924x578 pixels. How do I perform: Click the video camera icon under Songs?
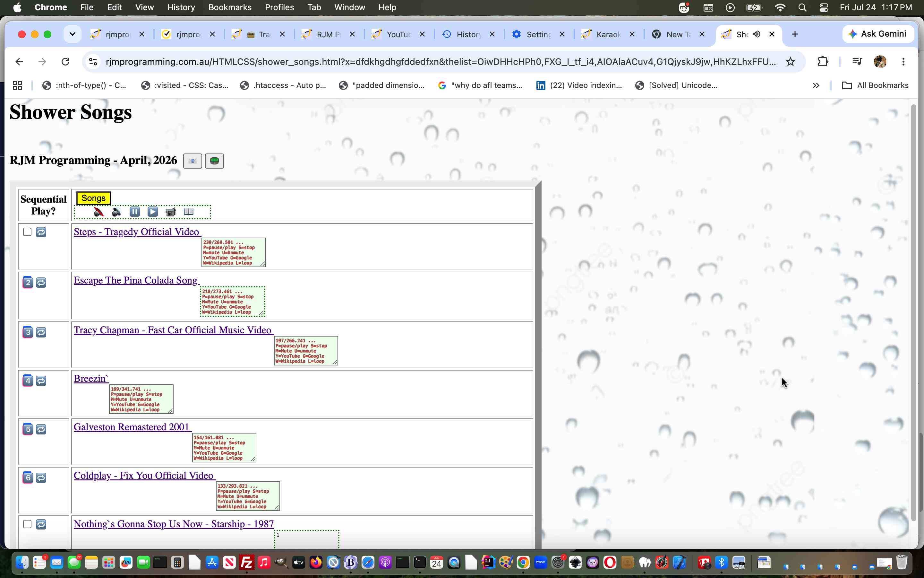[171, 212]
